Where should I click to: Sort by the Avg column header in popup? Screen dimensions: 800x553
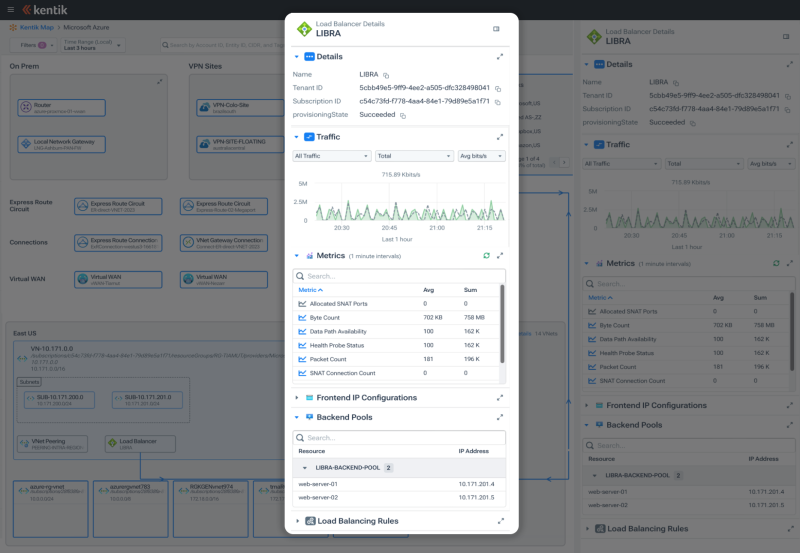429,290
